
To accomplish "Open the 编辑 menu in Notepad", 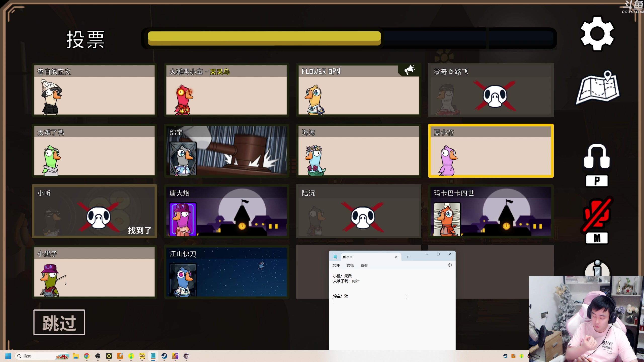I will 350,265.
